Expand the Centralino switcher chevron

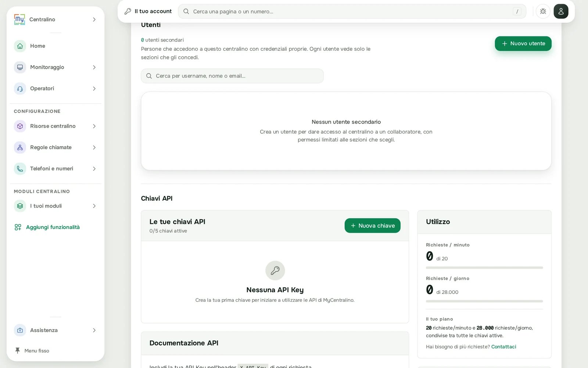(94, 20)
